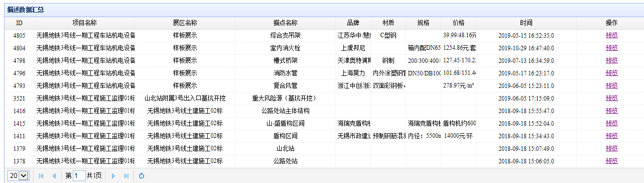The height and width of the screenshot is (183, 644).
Task: Go to the next page arrow
Action: coord(113,176)
